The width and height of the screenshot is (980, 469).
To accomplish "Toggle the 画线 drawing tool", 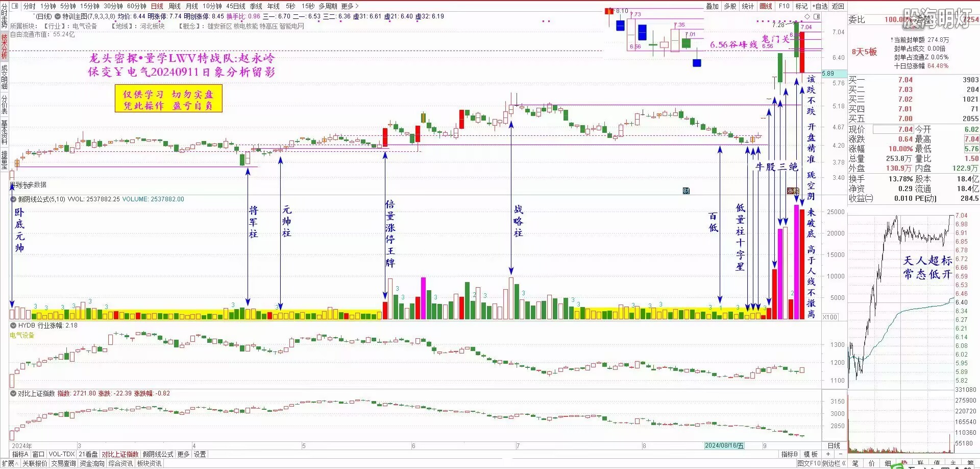I will (x=766, y=6).
